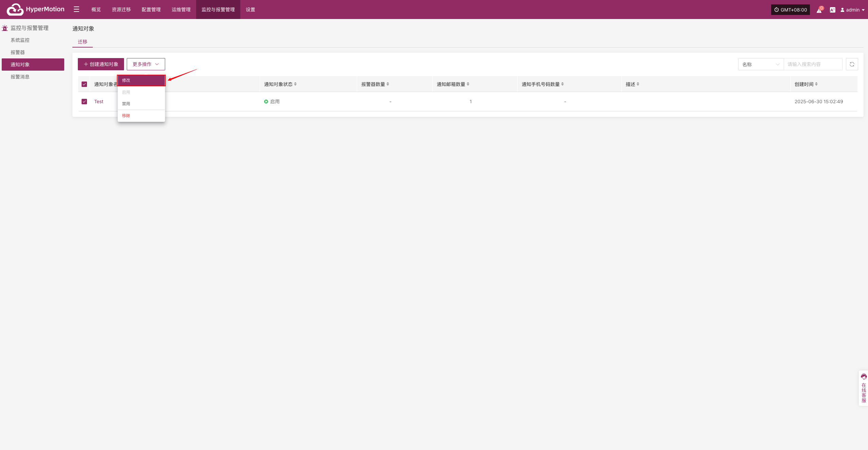This screenshot has height=450, width=868.
Task: Select the 迁移 tab
Action: 83,42
